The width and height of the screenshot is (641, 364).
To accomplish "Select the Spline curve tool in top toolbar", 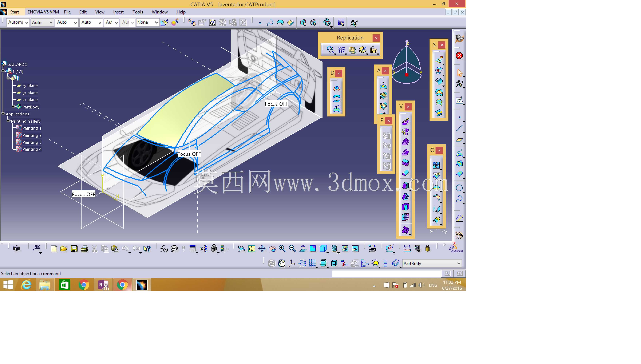I will 270,23.
